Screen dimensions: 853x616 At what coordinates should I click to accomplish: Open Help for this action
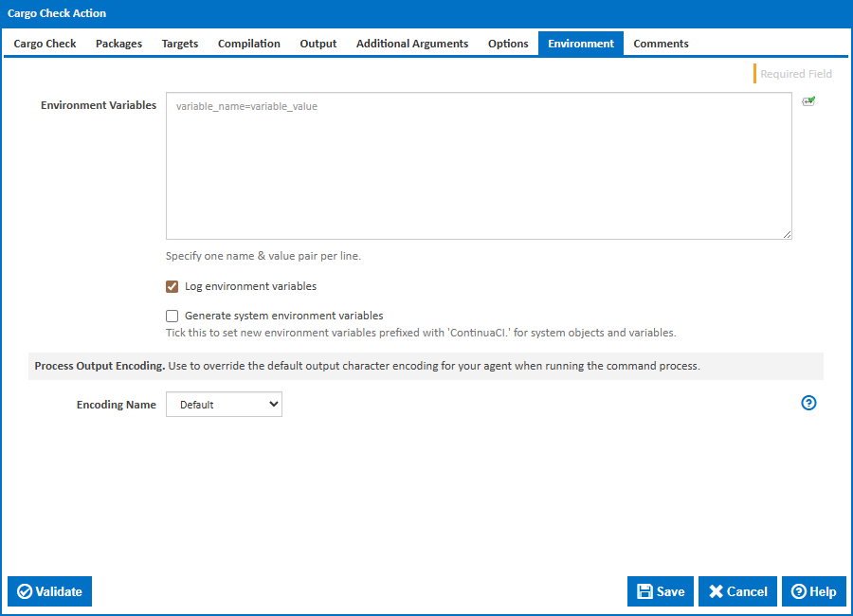pyautogui.click(x=813, y=591)
